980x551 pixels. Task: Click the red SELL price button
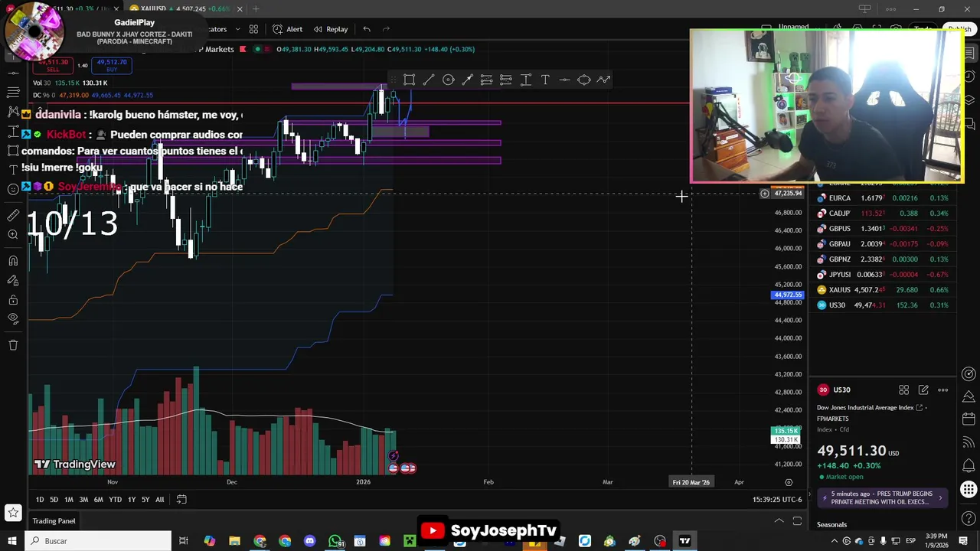click(x=53, y=66)
